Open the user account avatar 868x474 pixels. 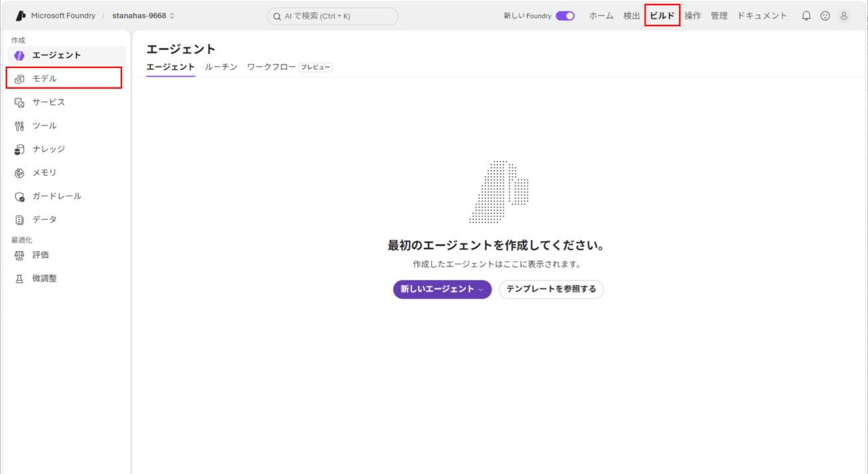pyautogui.click(x=844, y=15)
